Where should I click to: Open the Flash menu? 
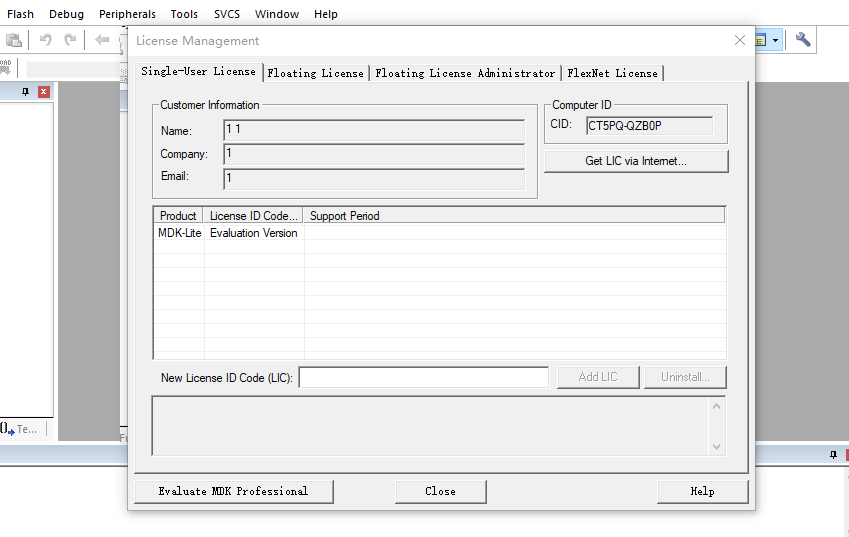(x=21, y=14)
